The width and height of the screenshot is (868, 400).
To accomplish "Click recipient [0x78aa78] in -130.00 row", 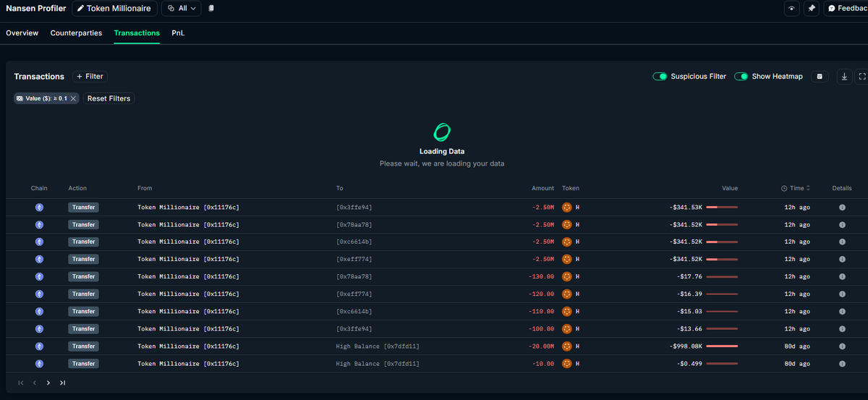I will point(354,277).
